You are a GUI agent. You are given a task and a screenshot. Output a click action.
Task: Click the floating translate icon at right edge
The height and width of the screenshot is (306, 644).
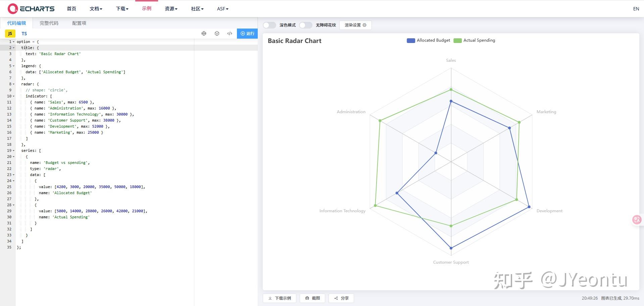pyautogui.click(x=637, y=220)
